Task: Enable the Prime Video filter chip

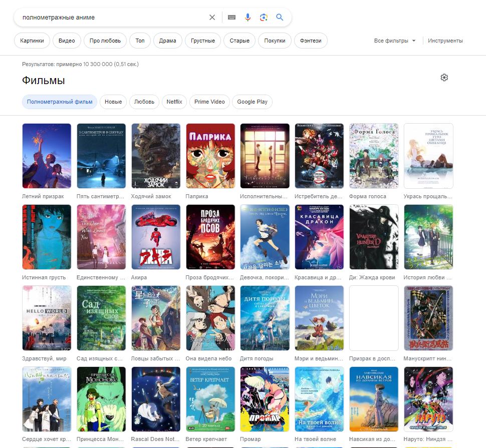Action: [x=209, y=102]
